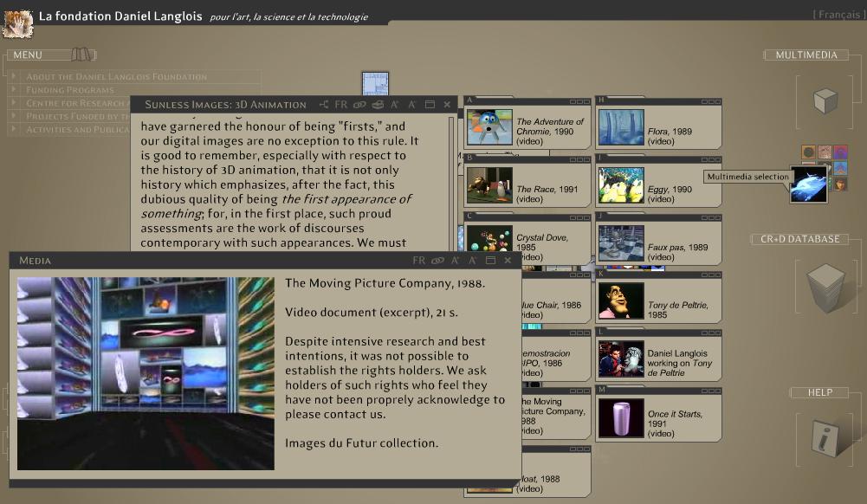Screen dimensions: 867x504
Task: Switch the Media window to French (FR)
Action: tap(419, 261)
